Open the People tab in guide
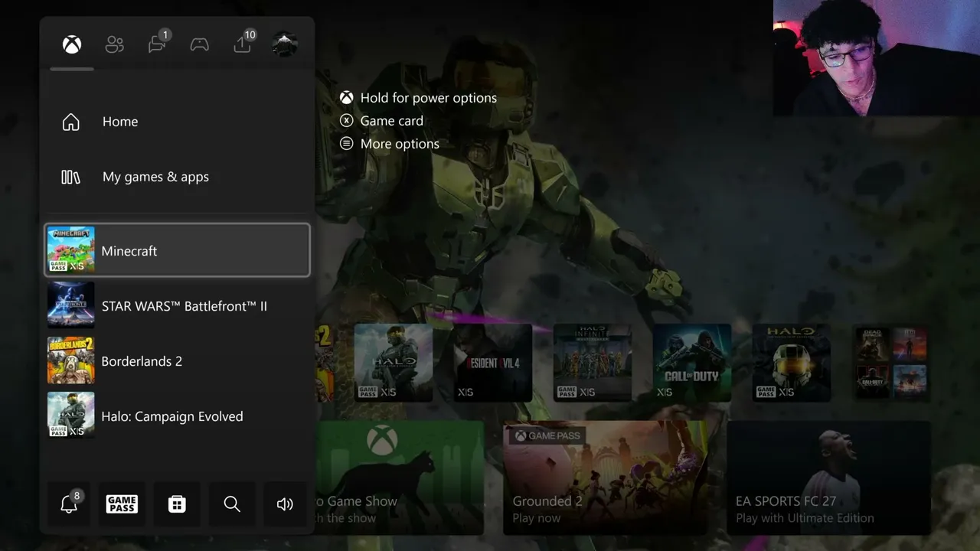 (x=115, y=44)
